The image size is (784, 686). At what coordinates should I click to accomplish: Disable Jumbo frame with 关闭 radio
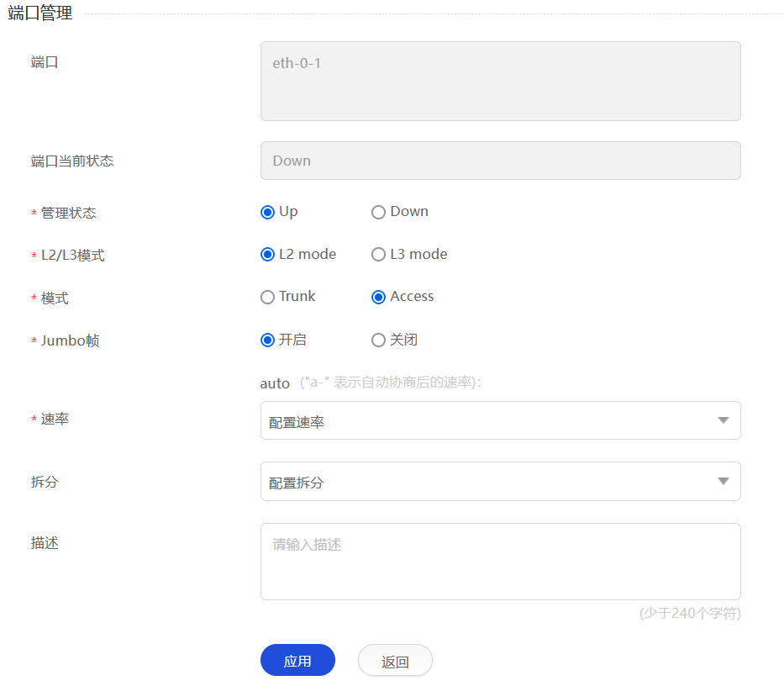click(378, 340)
